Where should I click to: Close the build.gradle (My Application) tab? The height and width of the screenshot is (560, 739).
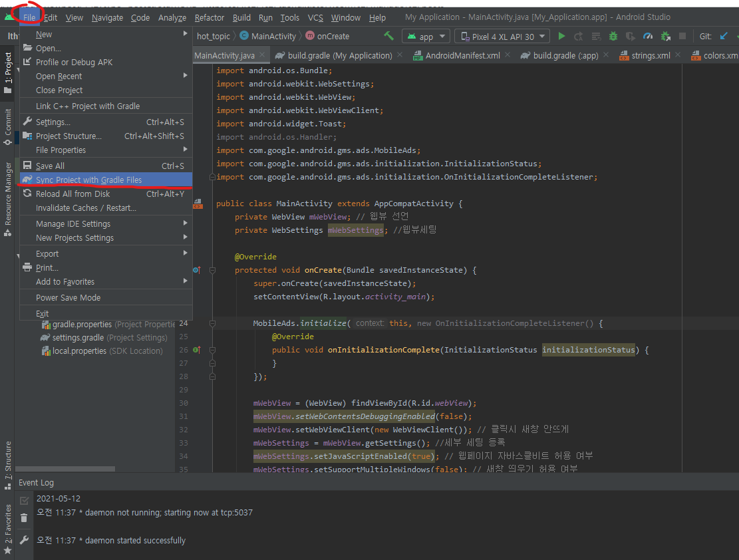400,55
